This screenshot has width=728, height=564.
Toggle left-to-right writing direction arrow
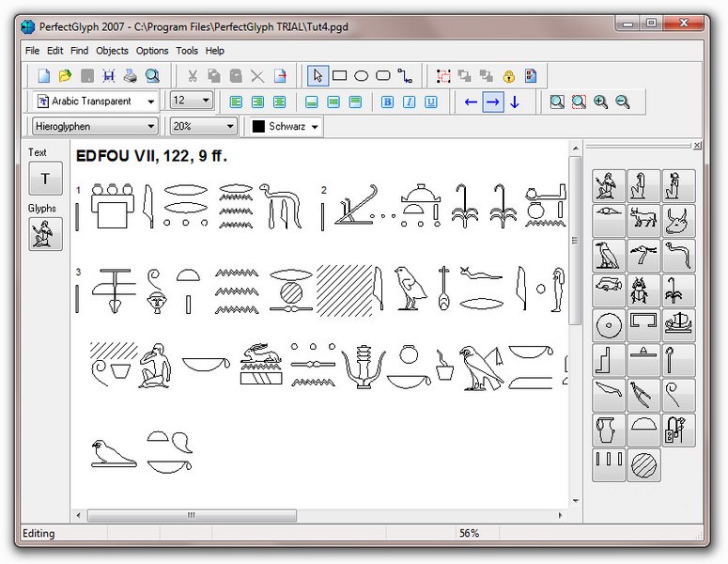click(x=493, y=102)
